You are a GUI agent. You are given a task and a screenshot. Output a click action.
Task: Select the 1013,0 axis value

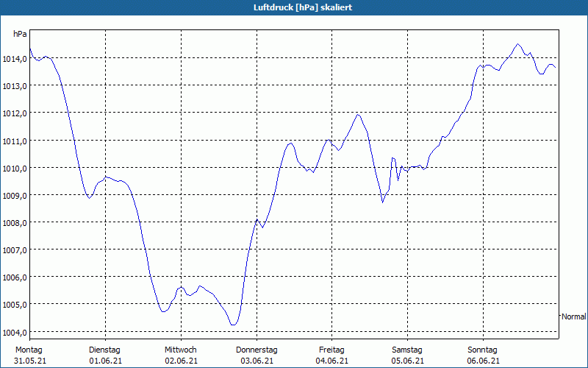click(x=15, y=86)
